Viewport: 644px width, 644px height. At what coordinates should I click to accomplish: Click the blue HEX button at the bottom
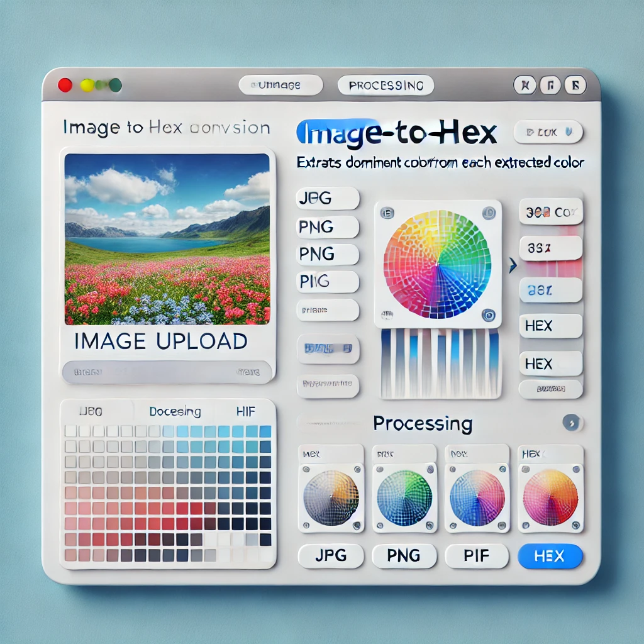[550, 556]
